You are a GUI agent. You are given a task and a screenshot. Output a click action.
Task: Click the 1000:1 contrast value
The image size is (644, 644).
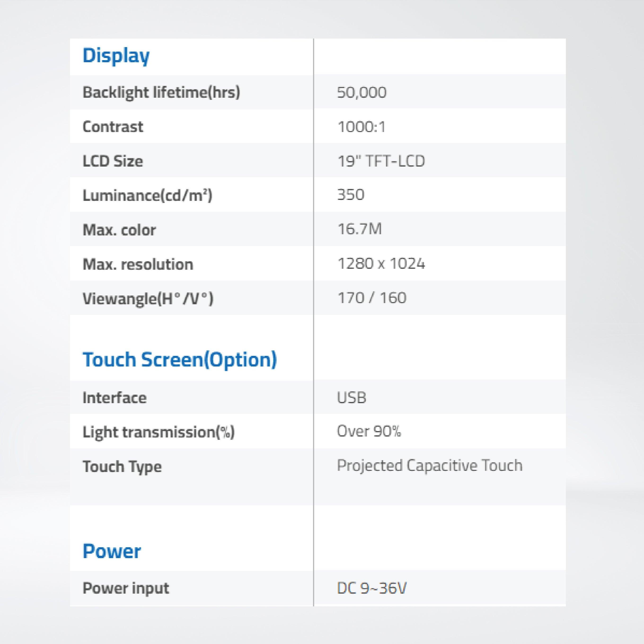point(362,127)
